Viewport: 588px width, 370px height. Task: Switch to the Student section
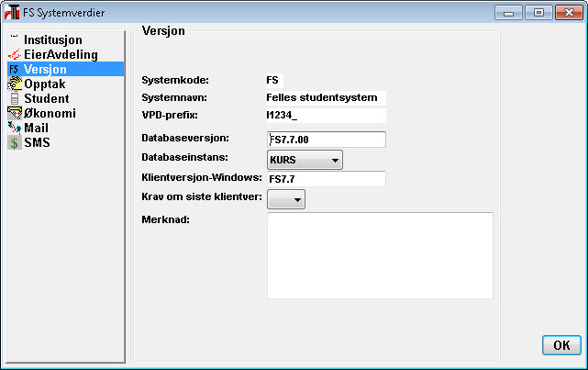point(47,98)
